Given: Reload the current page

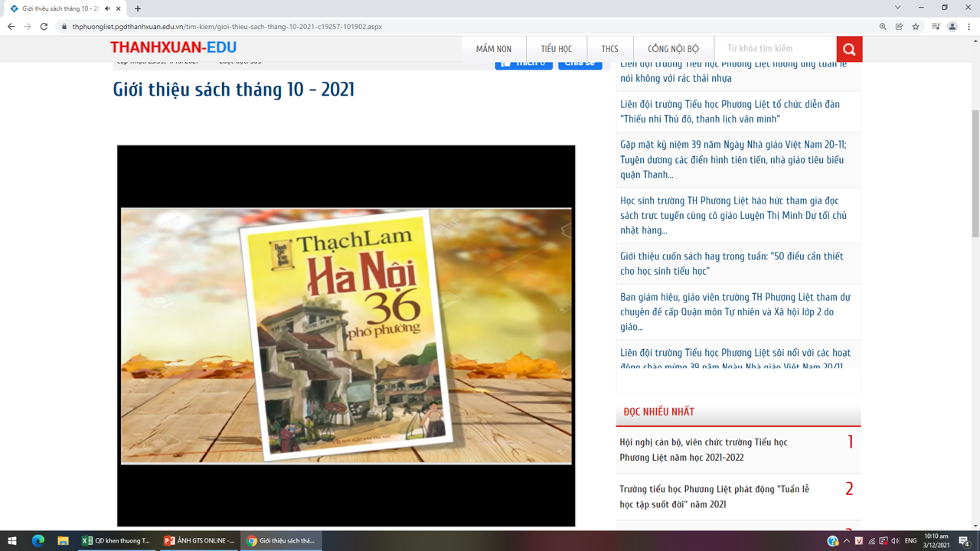Looking at the screenshot, I should click(44, 27).
